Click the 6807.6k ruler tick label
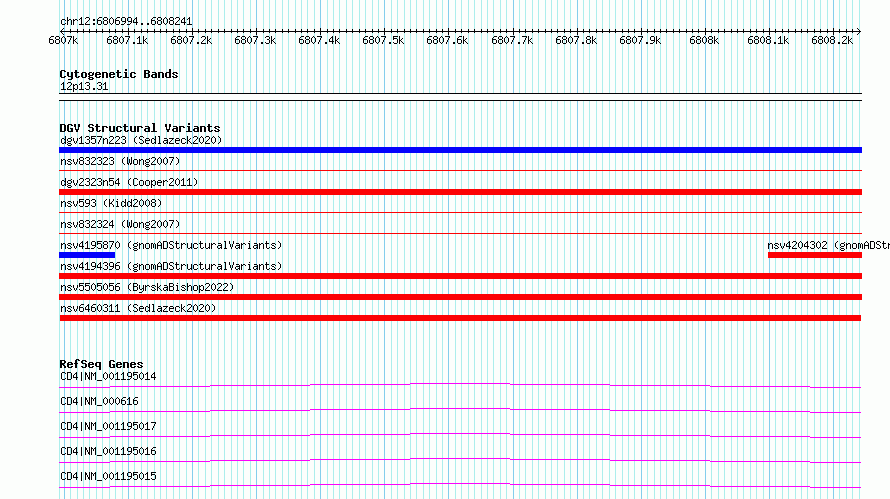Image resolution: width=890 pixels, height=499 pixels. coord(447,41)
